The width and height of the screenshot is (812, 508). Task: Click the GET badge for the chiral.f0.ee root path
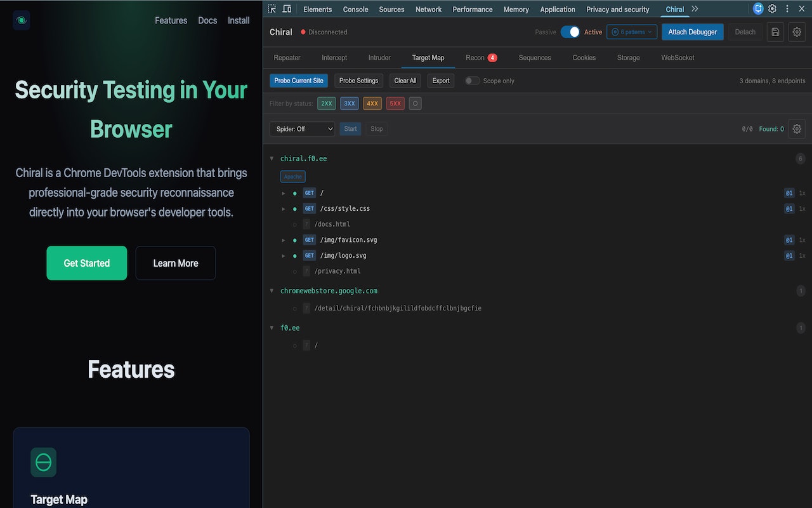point(309,193)
